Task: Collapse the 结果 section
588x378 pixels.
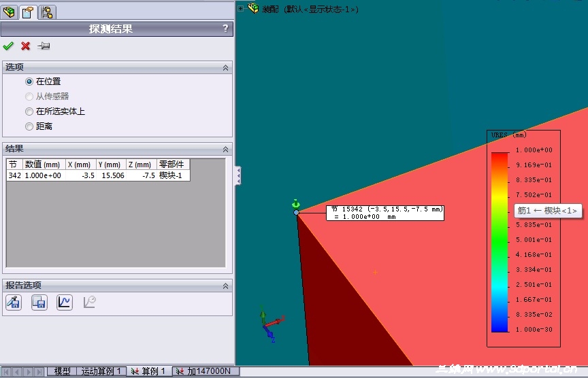Action: [x=225, y=150]
